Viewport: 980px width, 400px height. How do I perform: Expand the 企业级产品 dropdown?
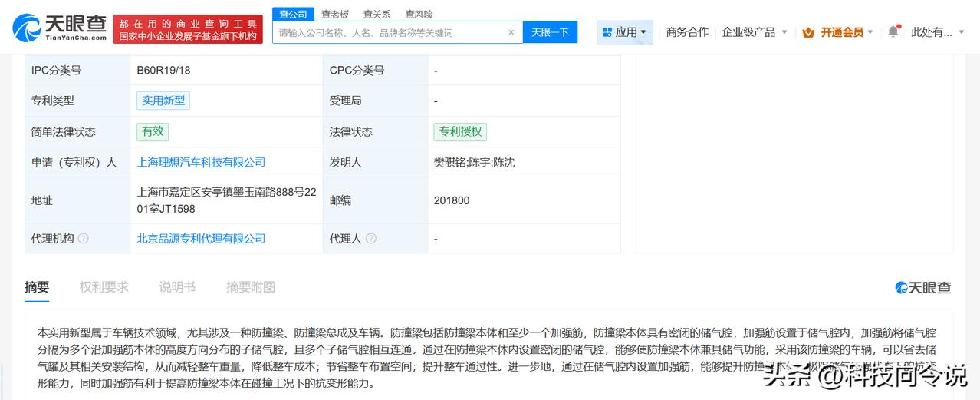[755, 32]
